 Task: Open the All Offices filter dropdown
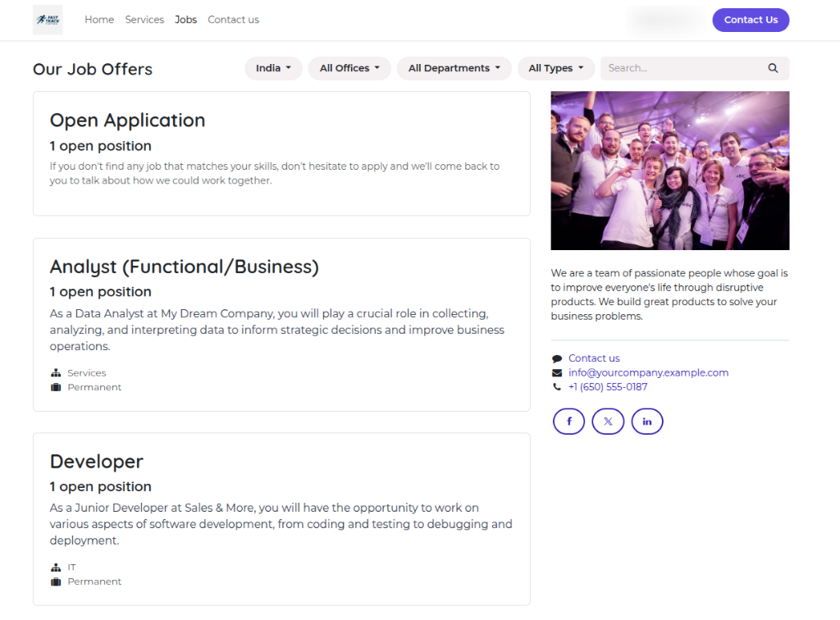coord(349,68)
